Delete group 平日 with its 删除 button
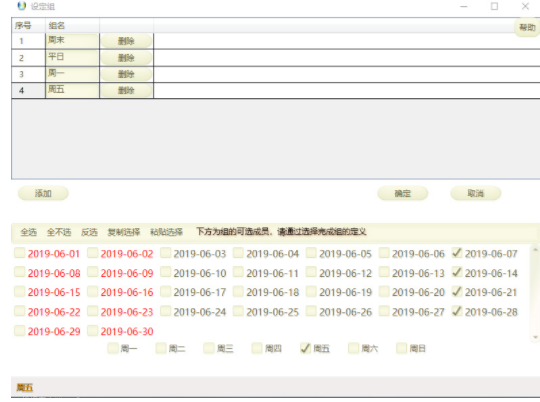The width and height of the screenshot is (540, 402). click(126, 58)
